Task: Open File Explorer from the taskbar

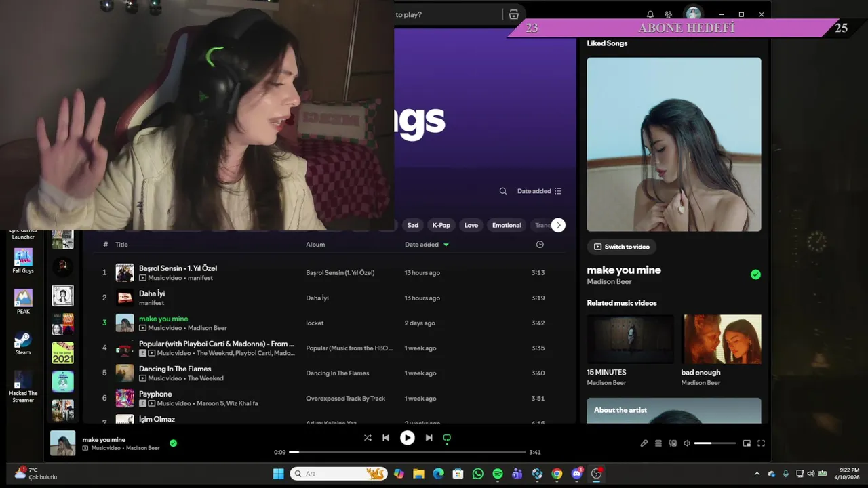Action: [418, 474]
